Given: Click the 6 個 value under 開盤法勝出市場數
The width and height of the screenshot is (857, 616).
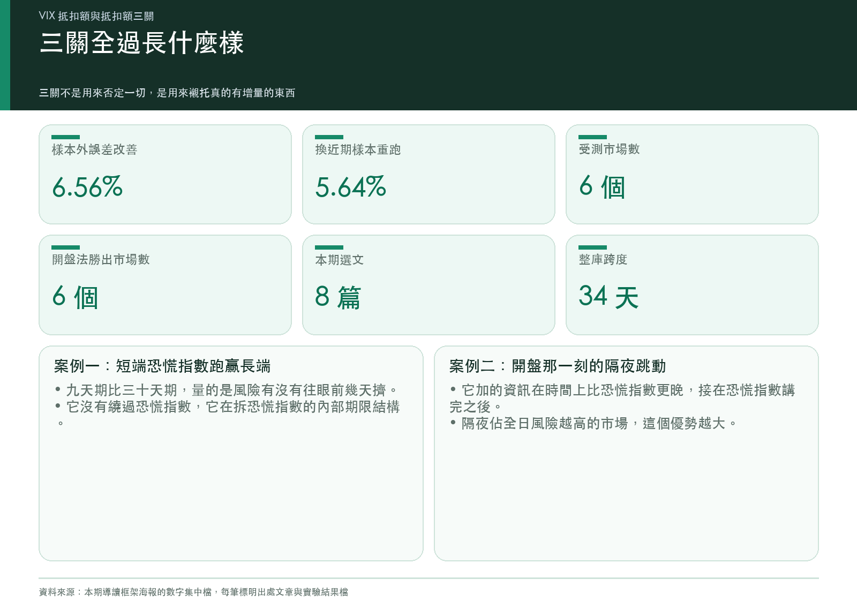Looking at the screenshot, I should (x=75, y=297).
